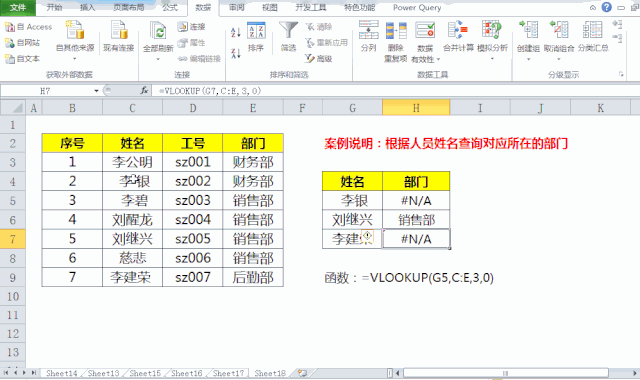Screen dimensions: 640x380
Task: Open the 文件 file tab
Action: [x=18, y=7]
